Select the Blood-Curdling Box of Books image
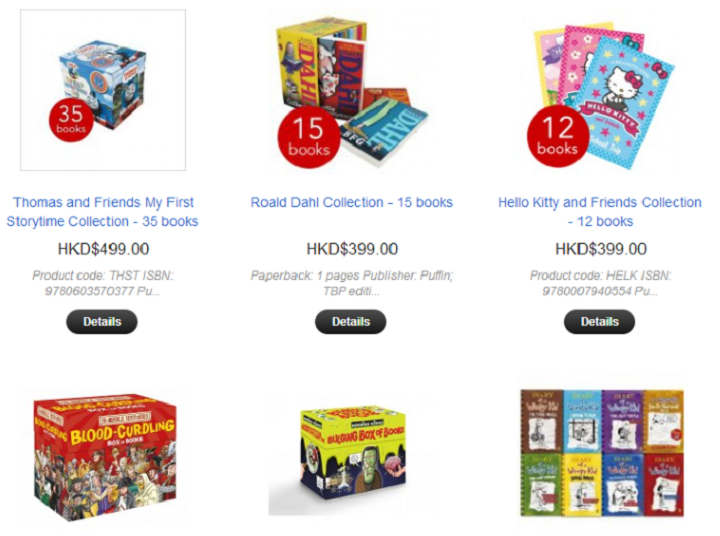Screen dimensions: 720x536 [105, 457]
